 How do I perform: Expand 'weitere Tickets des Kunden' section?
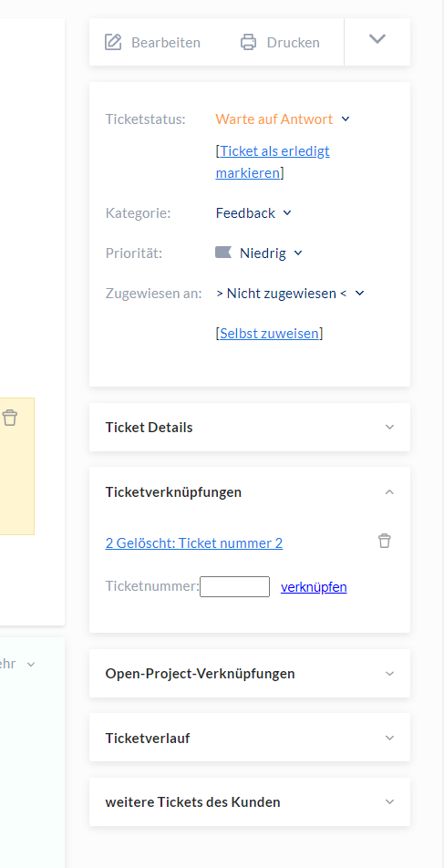pos(250,802)
